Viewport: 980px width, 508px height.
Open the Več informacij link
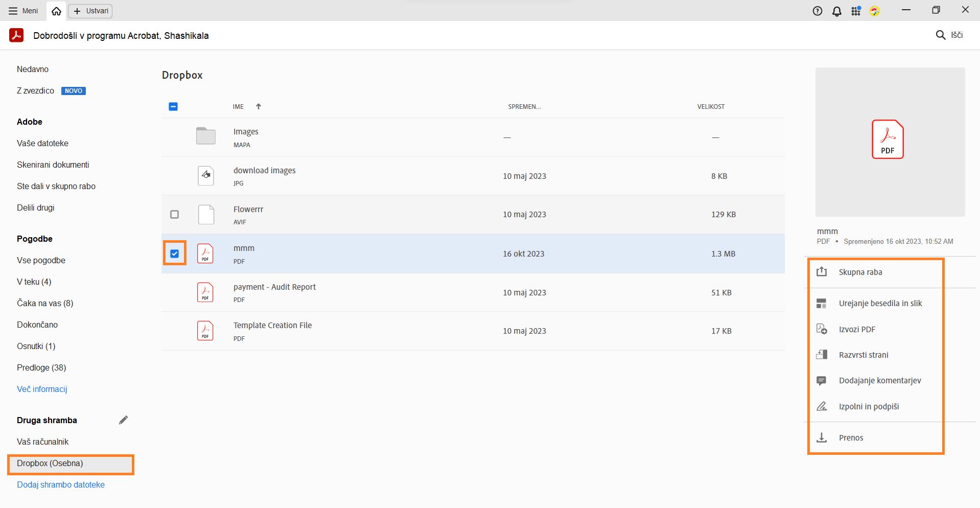[42, 389]
